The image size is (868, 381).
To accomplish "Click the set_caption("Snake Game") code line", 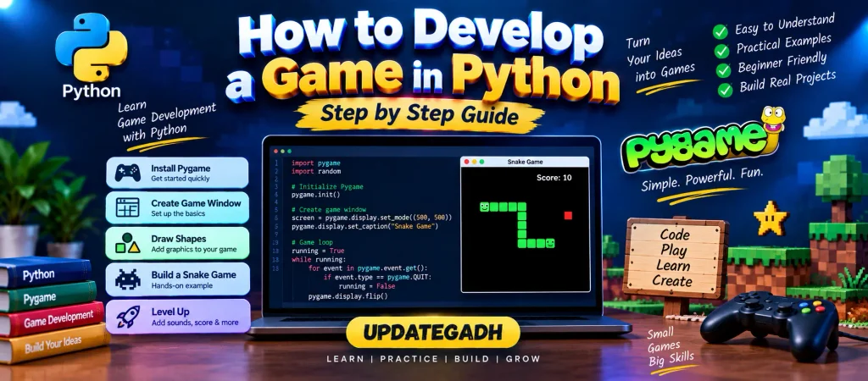I will [364, 227].
